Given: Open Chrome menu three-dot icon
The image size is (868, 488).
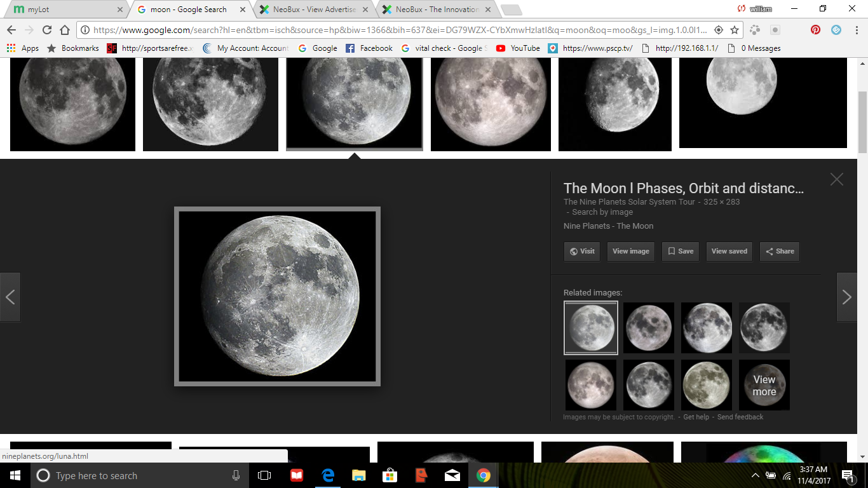Looking at the screenshot, I should click(856, 30).
